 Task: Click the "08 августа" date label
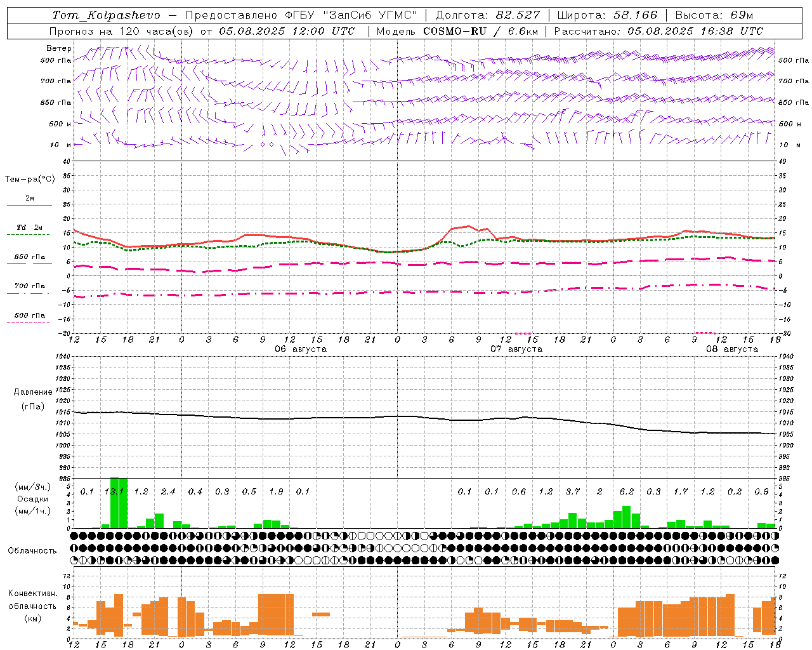pos(732,349)
